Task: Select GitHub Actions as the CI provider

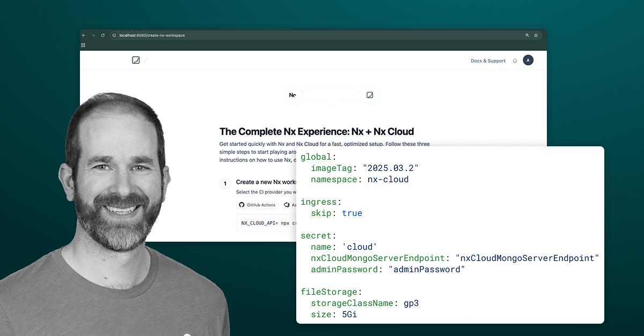Action: coord(258,205)
